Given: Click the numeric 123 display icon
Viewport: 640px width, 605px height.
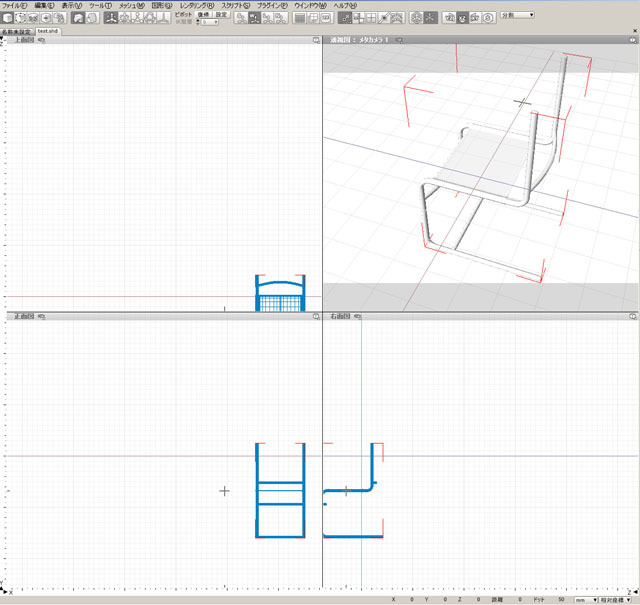Looking at the screenshot, I should click(x=326, y=18).
